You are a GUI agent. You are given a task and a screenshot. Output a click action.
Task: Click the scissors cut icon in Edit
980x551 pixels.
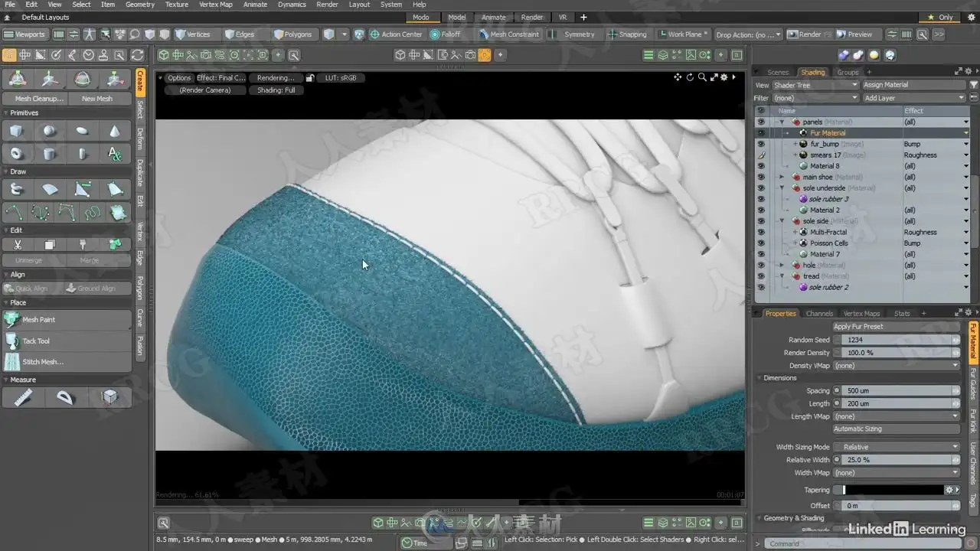[x=16, y=245]
